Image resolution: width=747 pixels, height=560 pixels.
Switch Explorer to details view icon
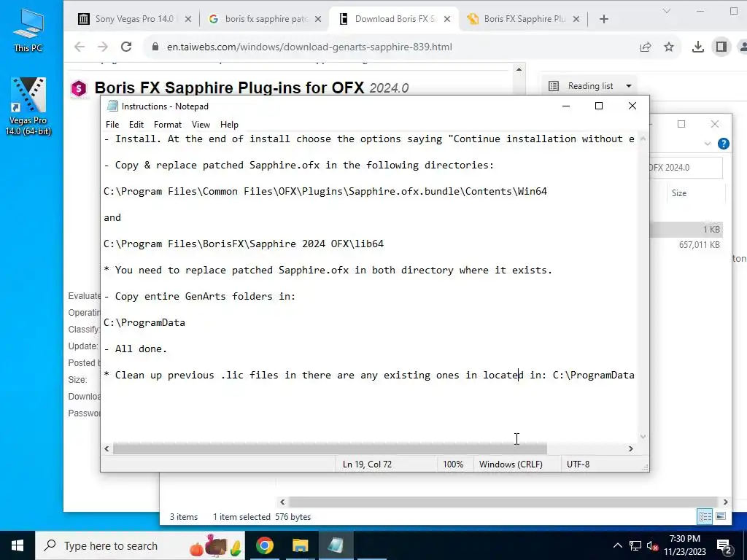(x=705, y=516)
